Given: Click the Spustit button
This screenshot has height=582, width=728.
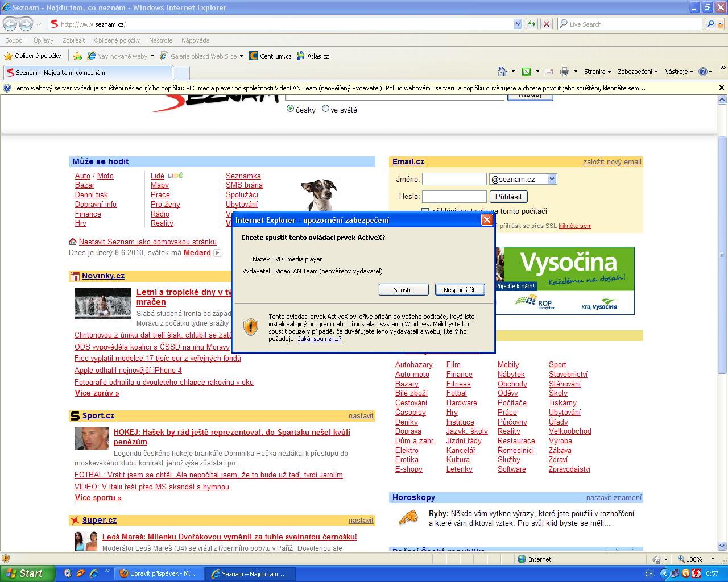Looking at the screenshot, I should [x=403, y=290].
